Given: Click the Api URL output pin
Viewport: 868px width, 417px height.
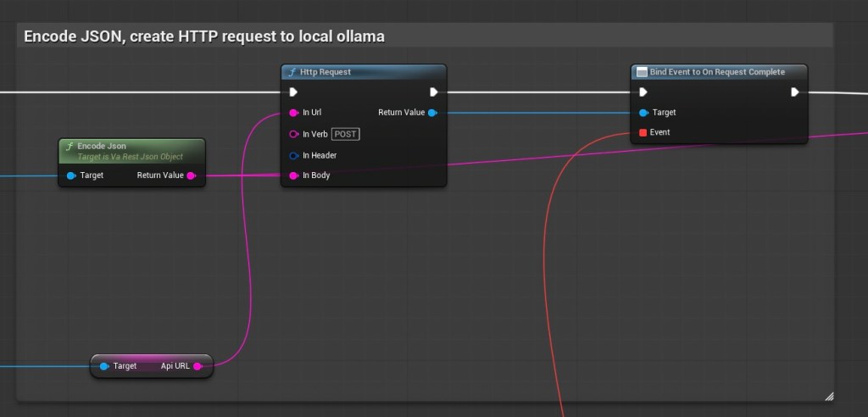Looking at the screenshot, I should coord(198,366).
